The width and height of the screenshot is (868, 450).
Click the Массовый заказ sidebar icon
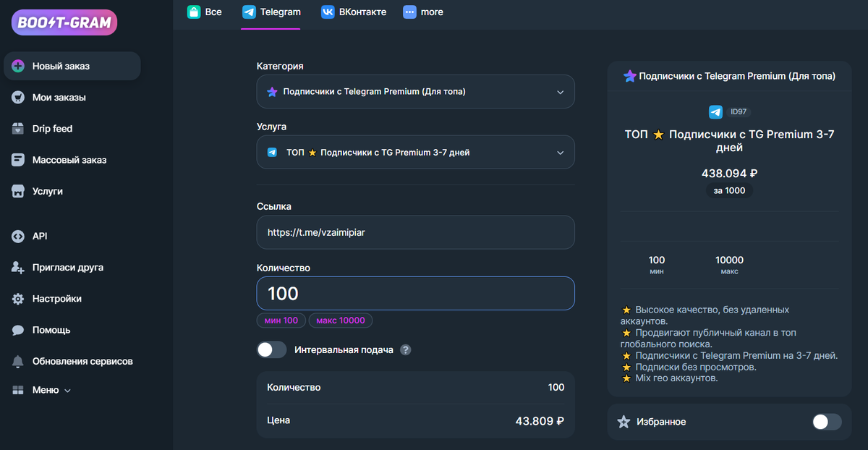[x=19, y=160]
